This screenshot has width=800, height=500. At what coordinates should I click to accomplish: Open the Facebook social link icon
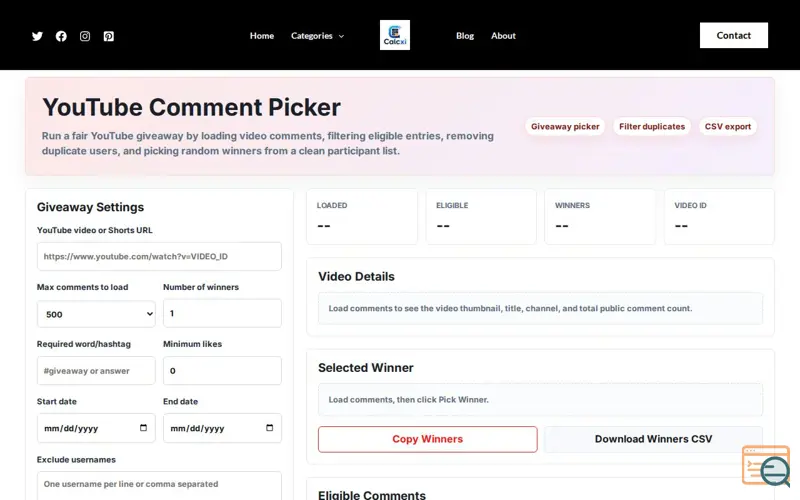click(61, 36)
